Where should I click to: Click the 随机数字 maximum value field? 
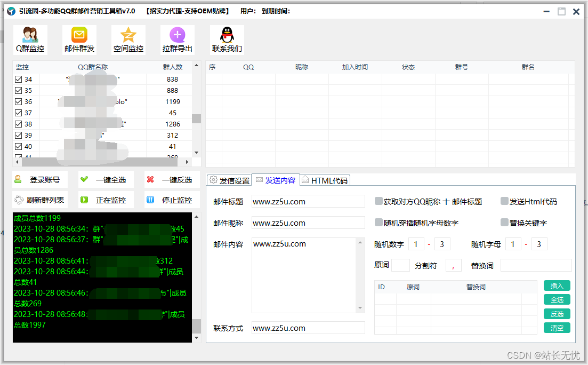coord(442,244)
